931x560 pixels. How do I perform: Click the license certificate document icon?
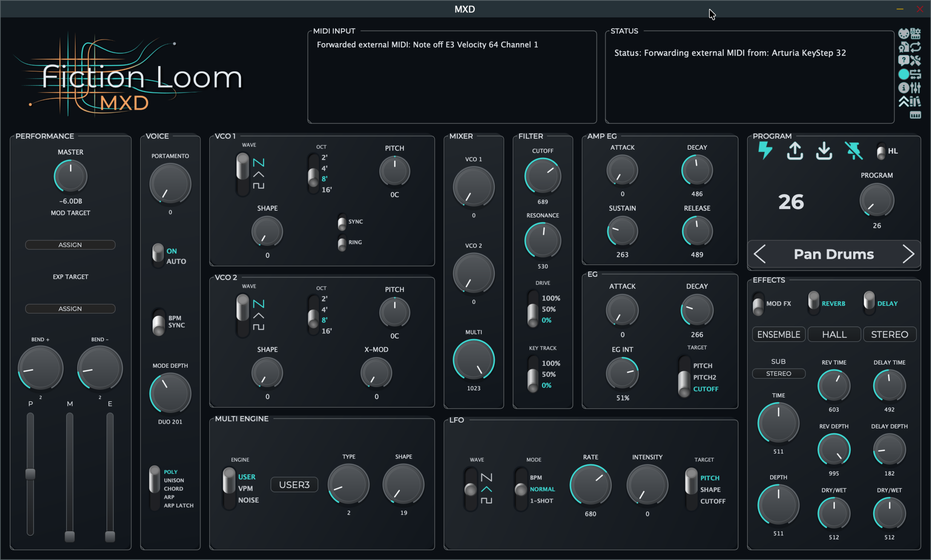(x=903, y=47)
